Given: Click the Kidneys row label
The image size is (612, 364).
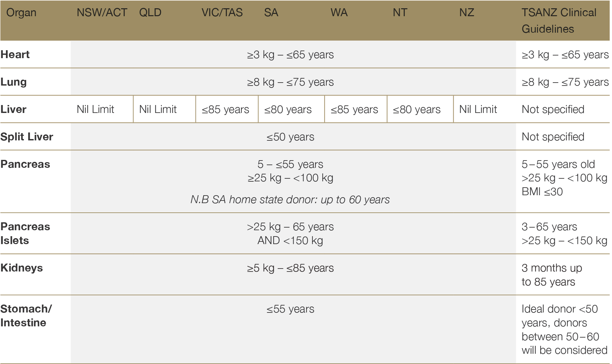Looking at the screenshot, I should coord(22,268).
